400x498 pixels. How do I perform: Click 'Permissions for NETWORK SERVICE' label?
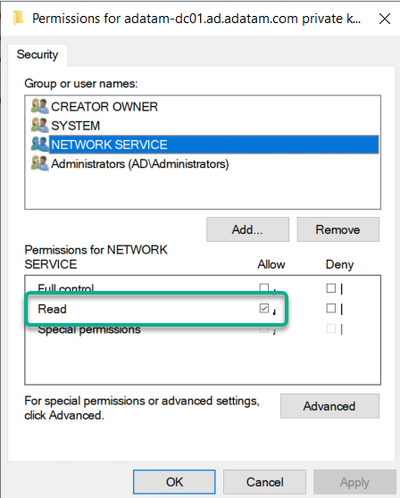pyautogui.click(x=96, y=257)
